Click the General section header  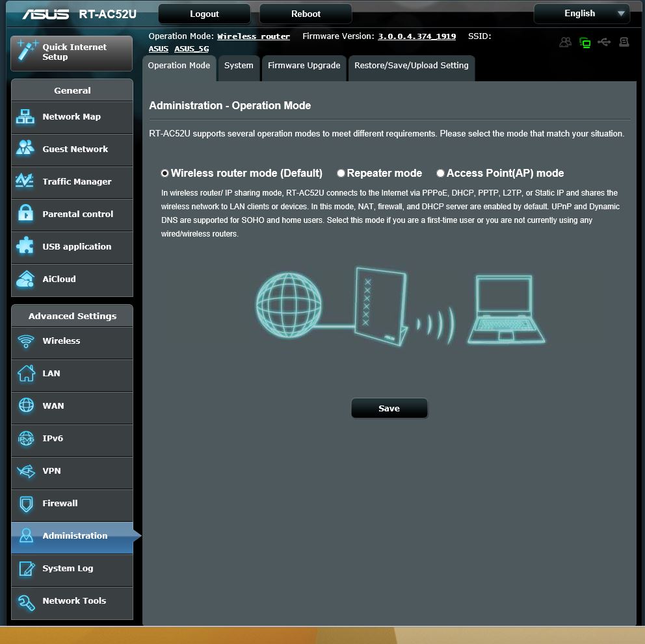[72, 90]
